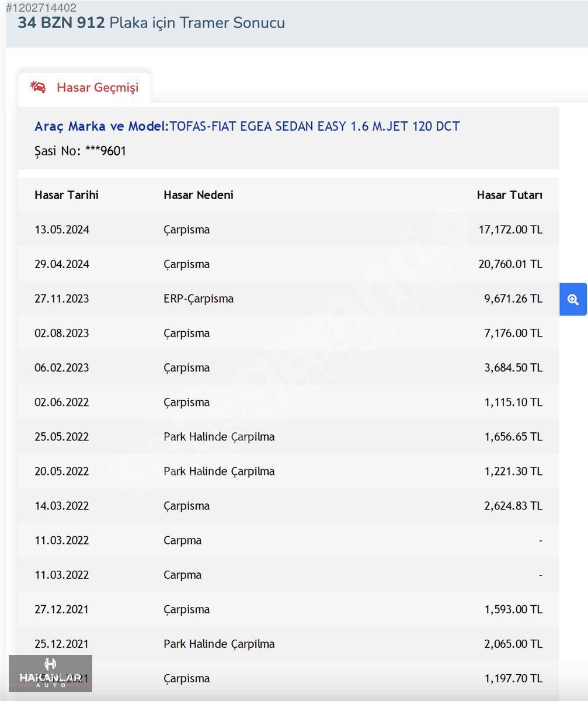The image size is (588, 701).
Task: Select the date 06.02.2023
Action: tap(62, 367)
